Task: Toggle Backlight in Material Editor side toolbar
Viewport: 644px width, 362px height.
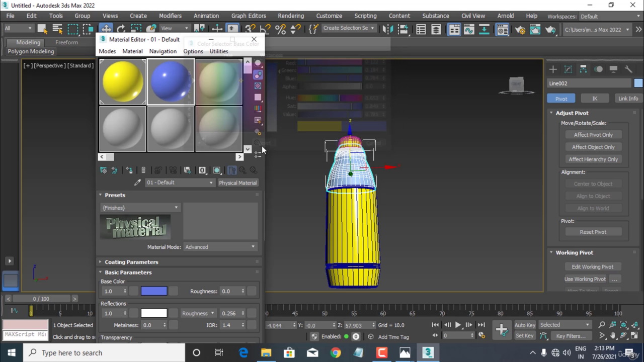Action: (x=258, y=74)
